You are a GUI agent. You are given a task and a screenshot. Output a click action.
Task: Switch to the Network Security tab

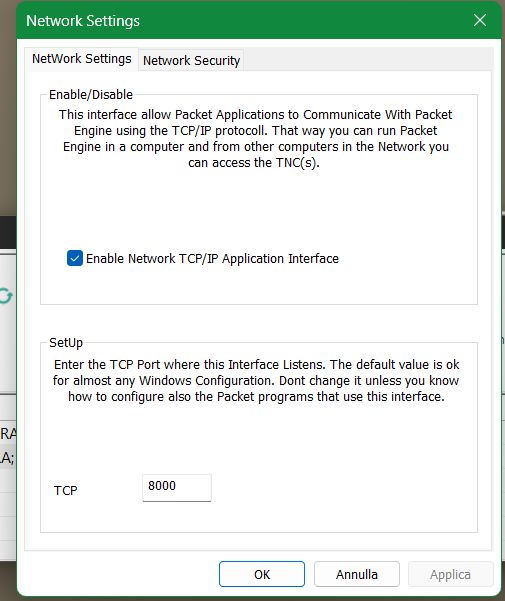click(191, 60)
